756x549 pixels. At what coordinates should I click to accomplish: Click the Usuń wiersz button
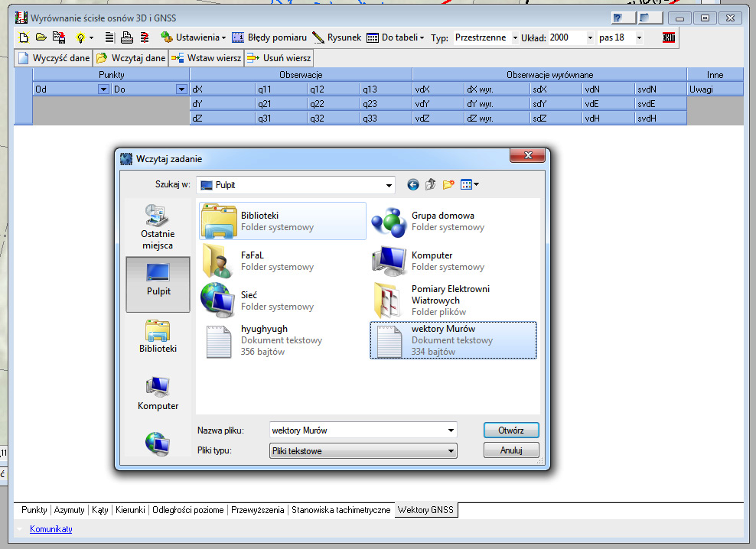[279, 58]
